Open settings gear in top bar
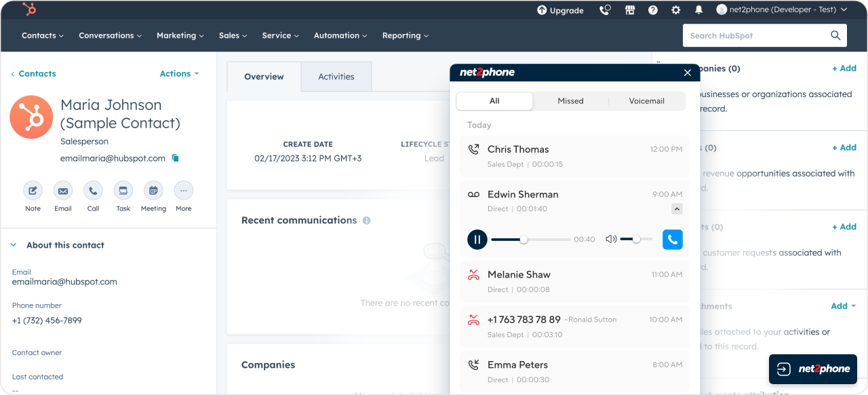Viewport: 868px width, 395px height. click(675, 10)
